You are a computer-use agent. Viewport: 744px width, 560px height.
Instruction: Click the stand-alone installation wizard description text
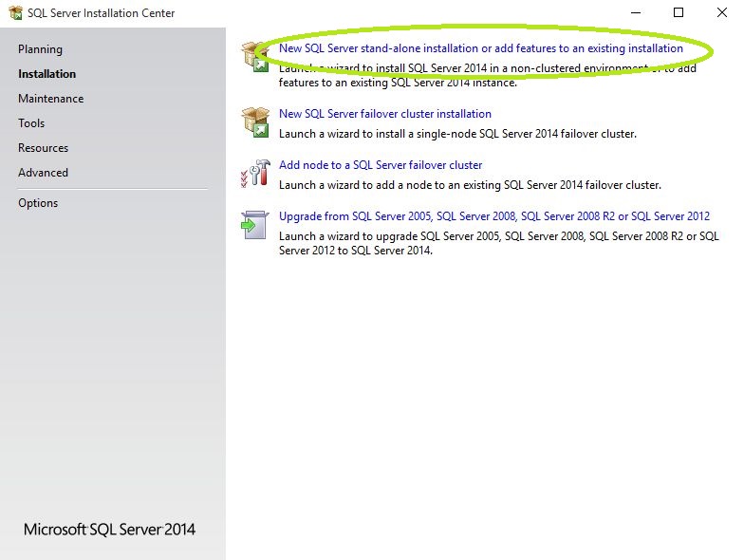(x=488, y=76)
